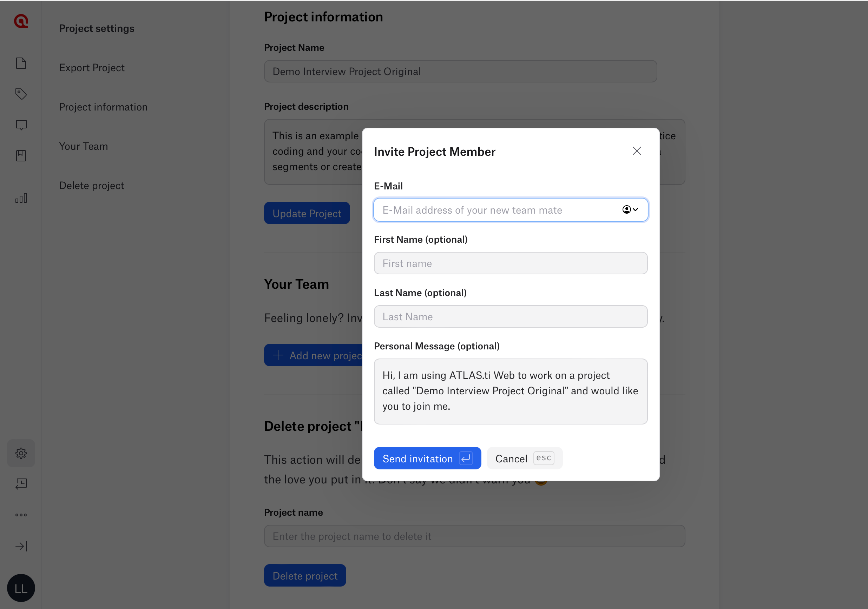Switch to the Export Project section
Screen dimensions: 868x609
(x=92, y=68)
